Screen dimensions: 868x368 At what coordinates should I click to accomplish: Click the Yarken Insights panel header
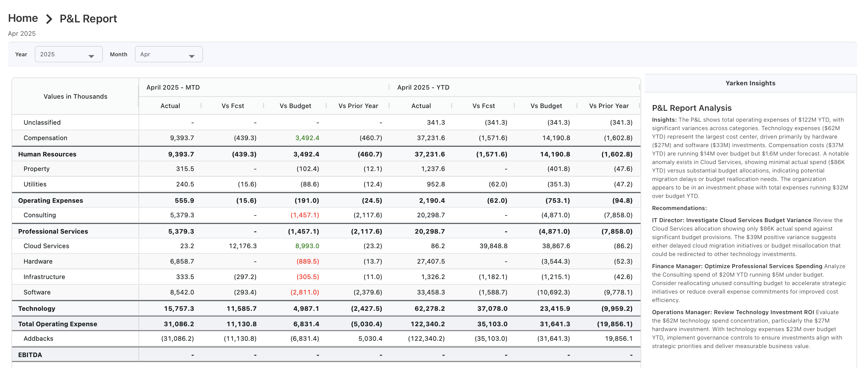[x=750, y=83]
